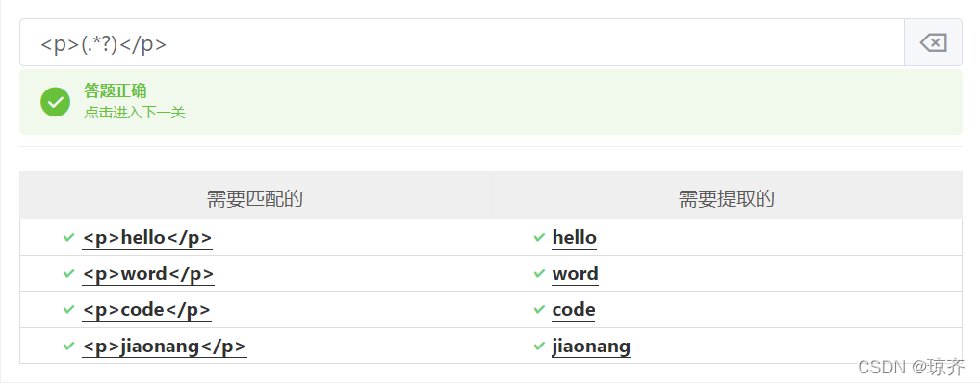Click the <p>code</p> match row text
Screen dimensions: 980x385
[x=147, y=310]
